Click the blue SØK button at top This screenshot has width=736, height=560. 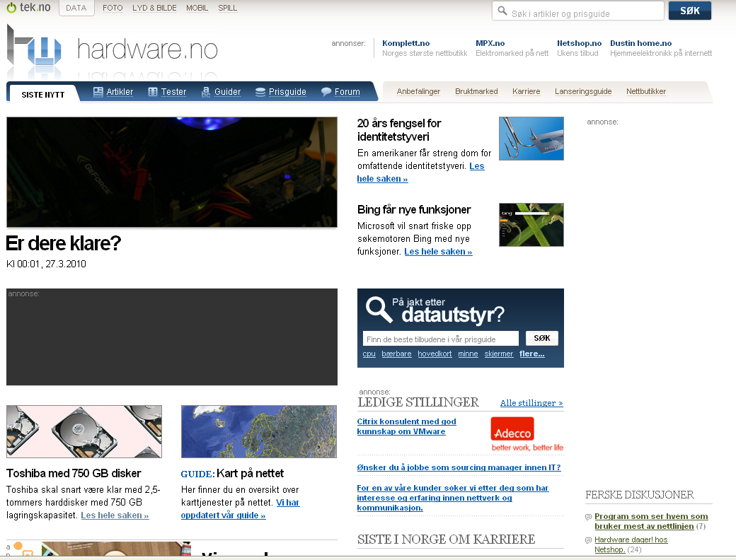point(690,11)
